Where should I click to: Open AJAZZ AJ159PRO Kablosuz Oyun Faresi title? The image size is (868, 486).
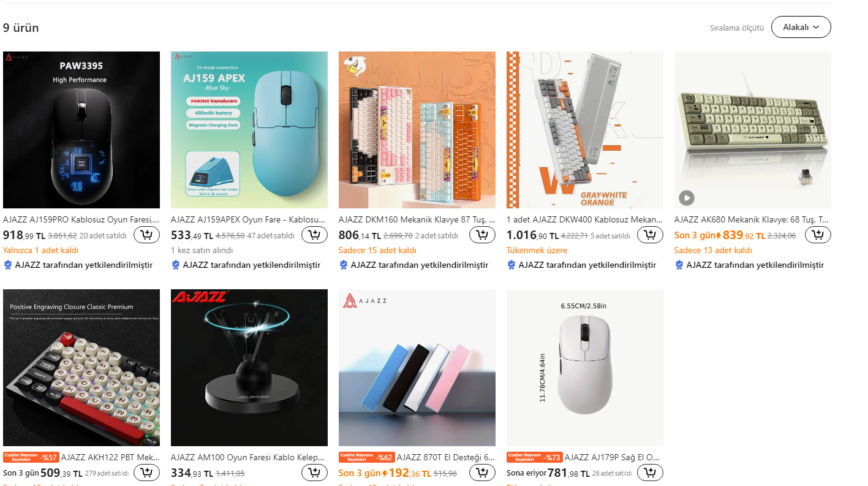click(x=81, y=219)
